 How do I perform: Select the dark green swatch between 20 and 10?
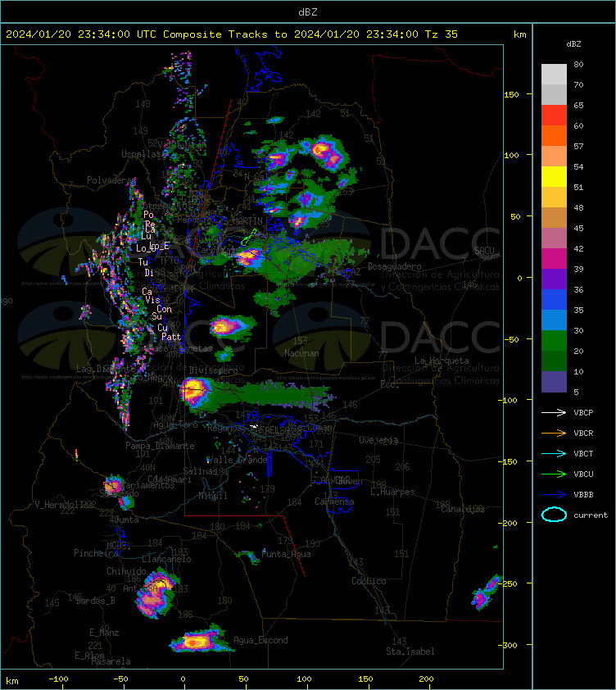click(554, 361)
